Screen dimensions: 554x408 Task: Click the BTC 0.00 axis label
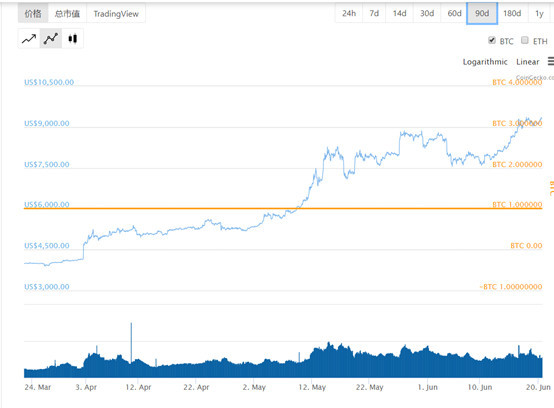coord(526,246)
